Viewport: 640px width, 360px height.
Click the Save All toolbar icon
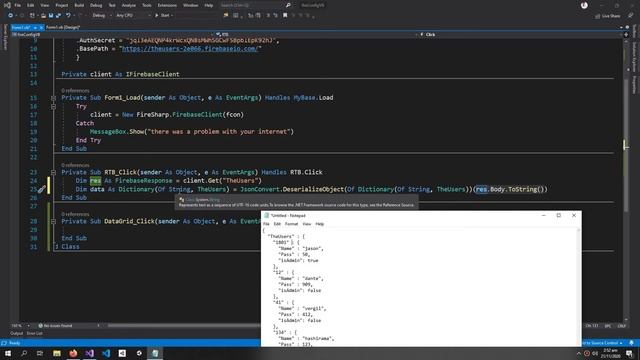58,16
